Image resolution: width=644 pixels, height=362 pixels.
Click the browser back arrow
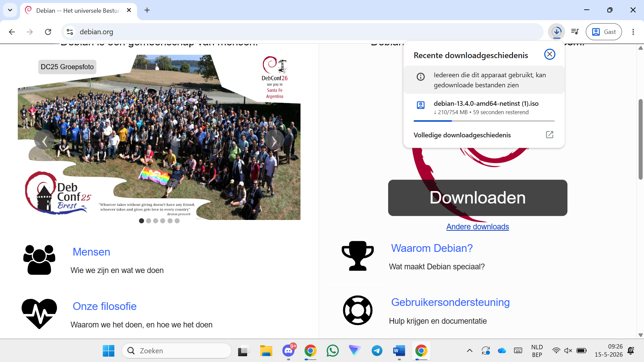[x=12, y=32]
